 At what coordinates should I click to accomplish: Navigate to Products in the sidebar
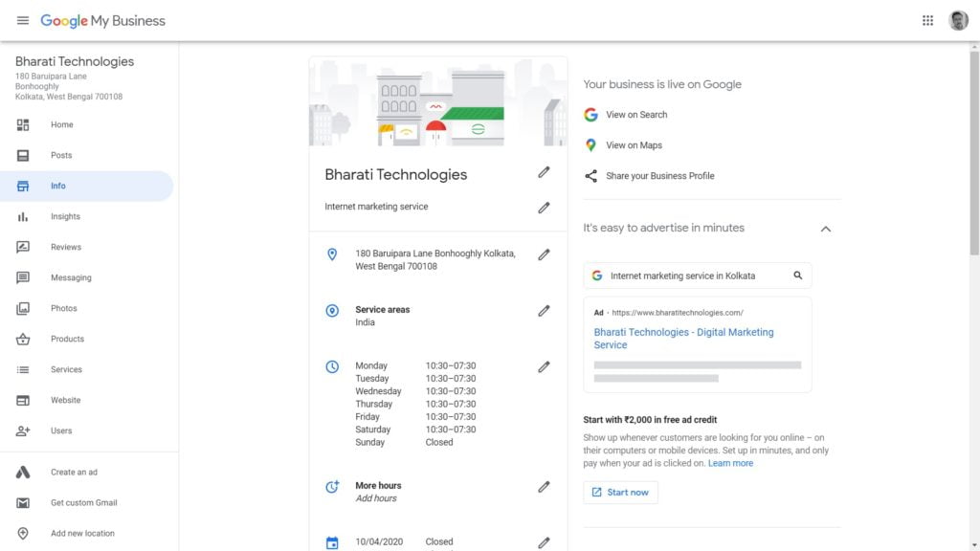coord(68,340)
